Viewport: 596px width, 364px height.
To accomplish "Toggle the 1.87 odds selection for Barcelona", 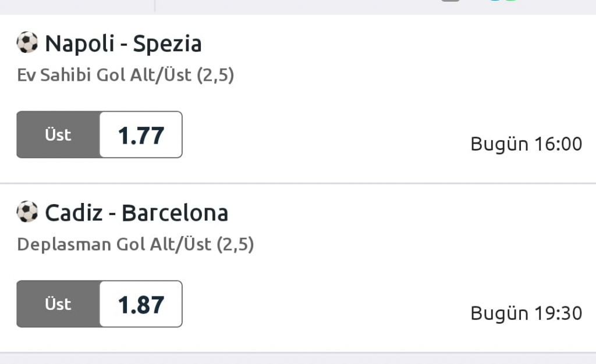I will [141, 304].
